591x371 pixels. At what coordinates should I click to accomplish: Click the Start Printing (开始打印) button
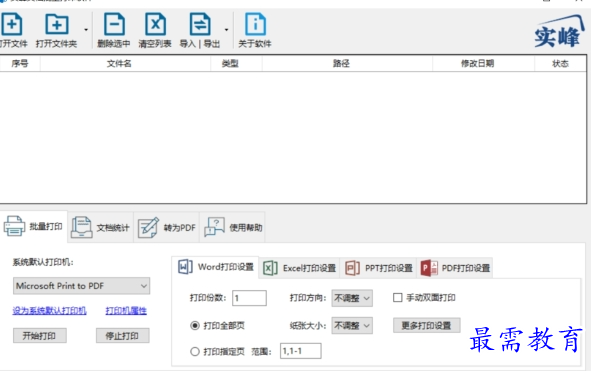40,336
